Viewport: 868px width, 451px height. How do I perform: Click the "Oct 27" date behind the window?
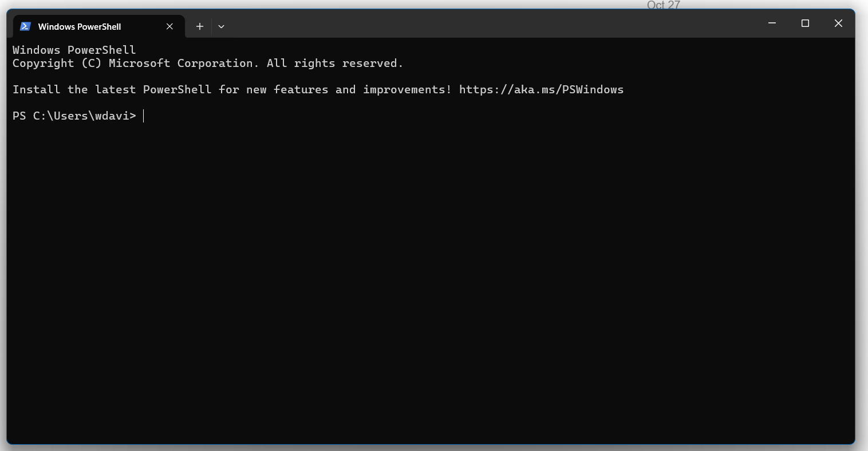663,5
